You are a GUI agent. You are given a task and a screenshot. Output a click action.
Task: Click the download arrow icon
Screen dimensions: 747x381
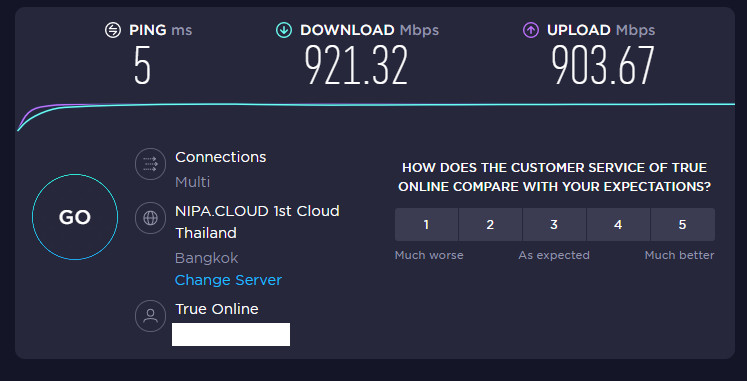[284, 30]
